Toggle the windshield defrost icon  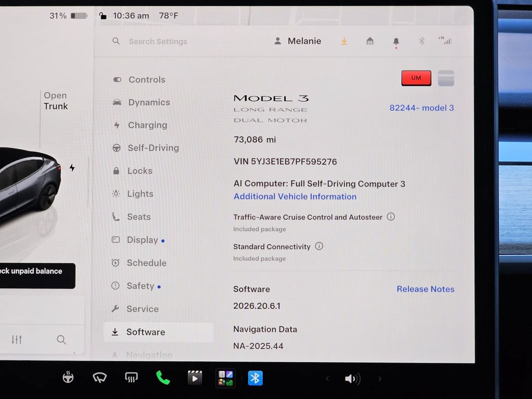pyautogui.click(x=131, y=378)
